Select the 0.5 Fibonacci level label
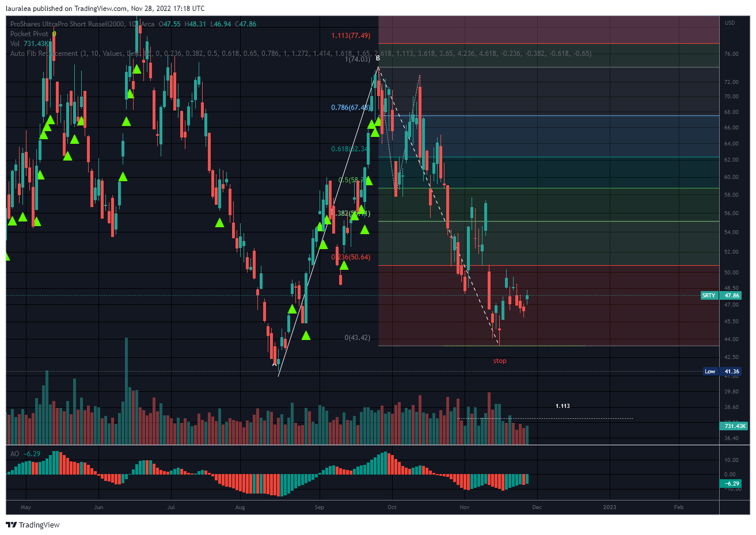 tap(354, 180)
